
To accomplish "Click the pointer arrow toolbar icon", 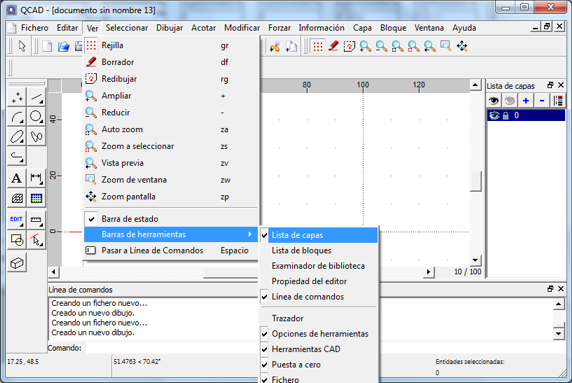I will coord(22,46).
